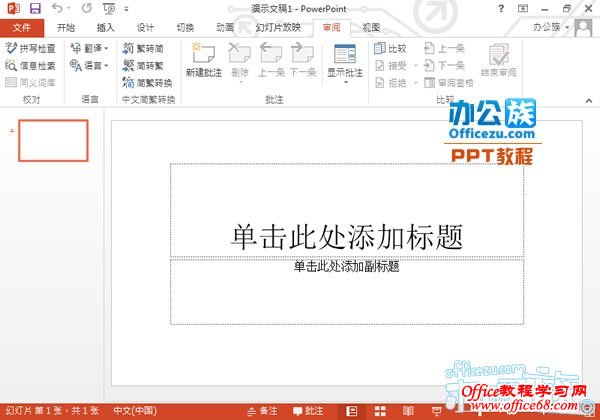The height and width of the screenshot is (420, 600).
Task: Expand the 删除 comment dropdown arrow
Action: tap(241, 82)
